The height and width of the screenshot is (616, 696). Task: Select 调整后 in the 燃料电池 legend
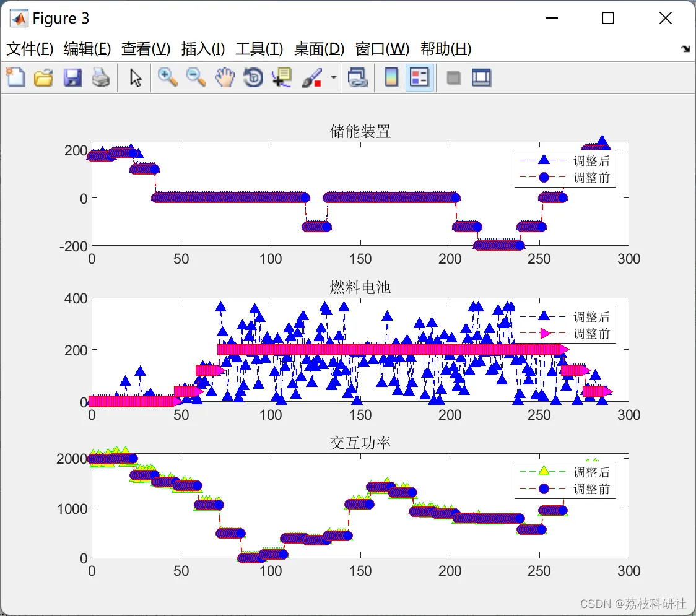[x=591, y=316]
